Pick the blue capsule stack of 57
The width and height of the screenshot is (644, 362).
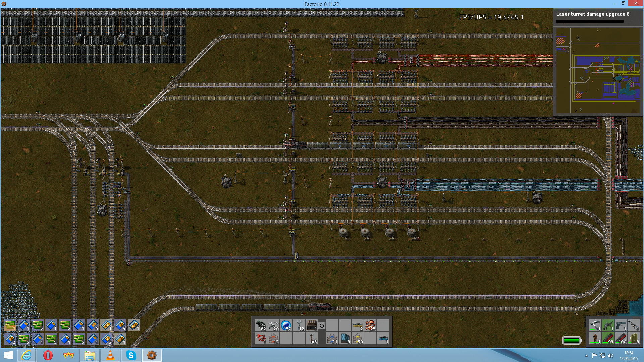pyautogui.click(x=286, y=325)
